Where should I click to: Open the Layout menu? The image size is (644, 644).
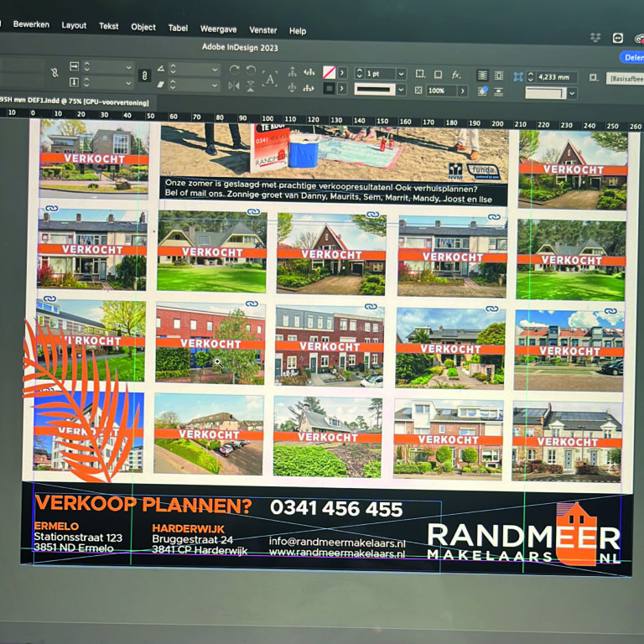74,25
